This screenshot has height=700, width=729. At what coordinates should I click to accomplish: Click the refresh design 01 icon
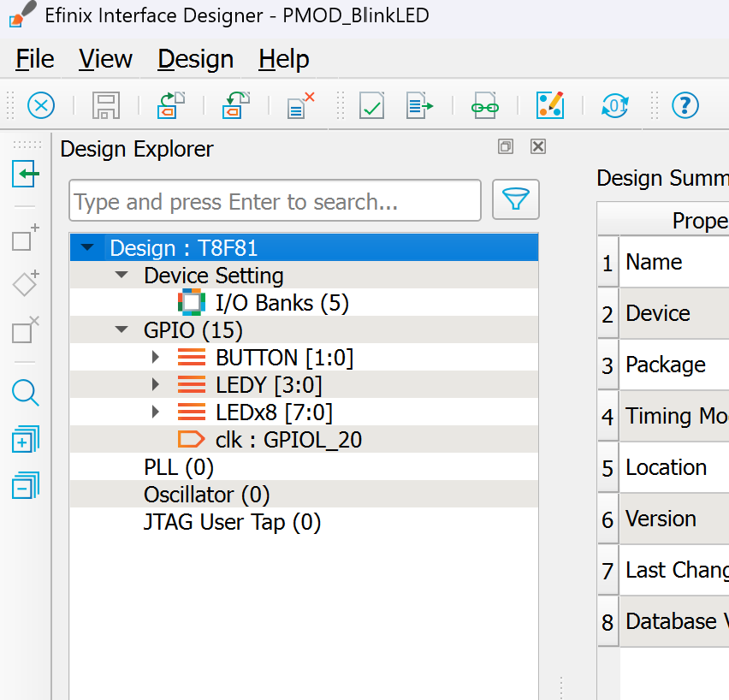click(615, 105)
